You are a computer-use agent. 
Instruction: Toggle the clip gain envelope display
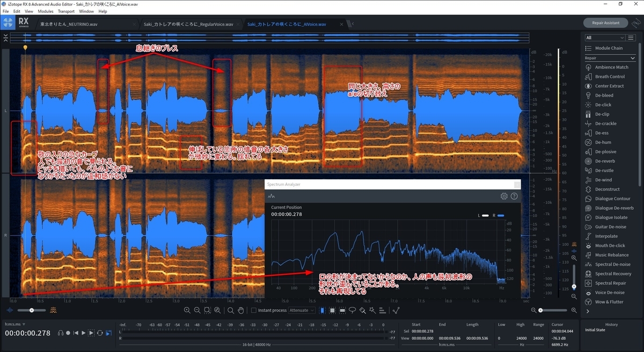(396, 310)
